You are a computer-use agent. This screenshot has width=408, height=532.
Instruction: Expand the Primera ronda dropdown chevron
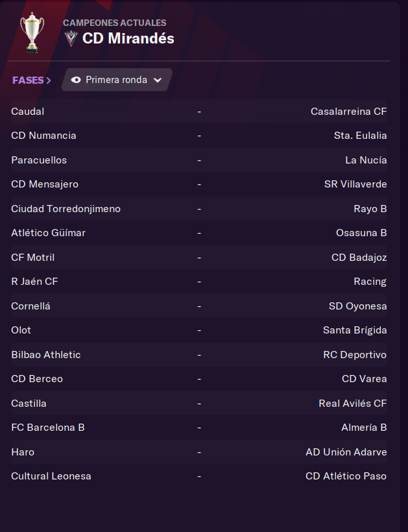tap(158, 80)
